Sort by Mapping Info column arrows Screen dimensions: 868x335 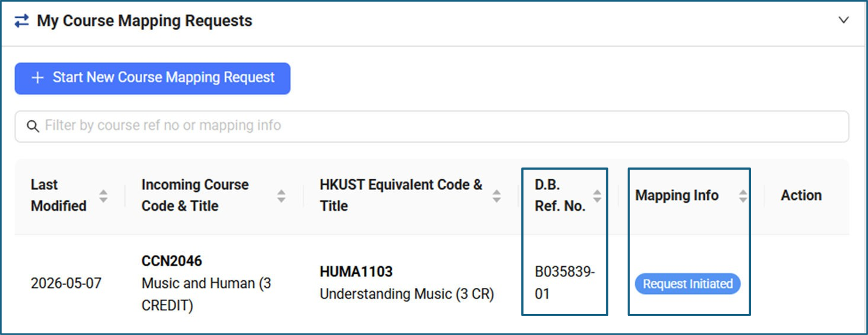point(743,196)
